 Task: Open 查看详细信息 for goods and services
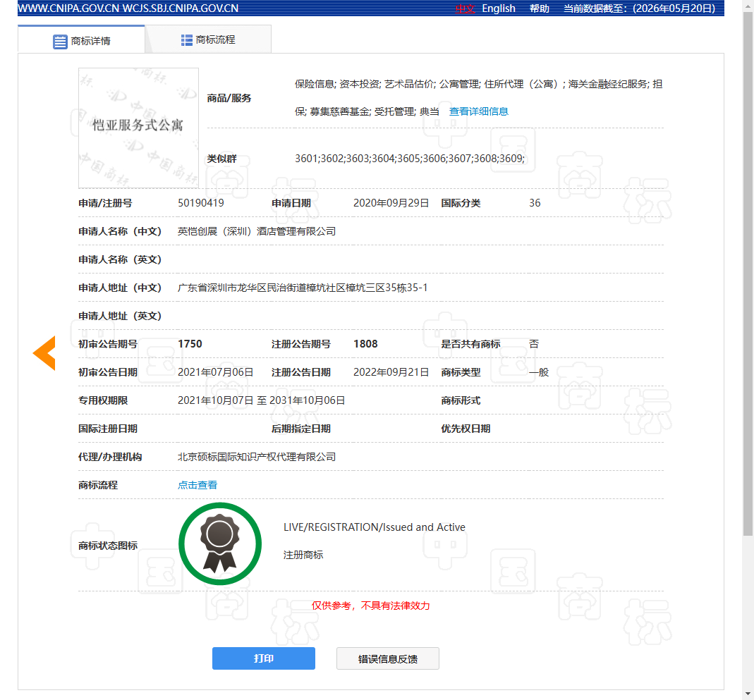(478, 111)
